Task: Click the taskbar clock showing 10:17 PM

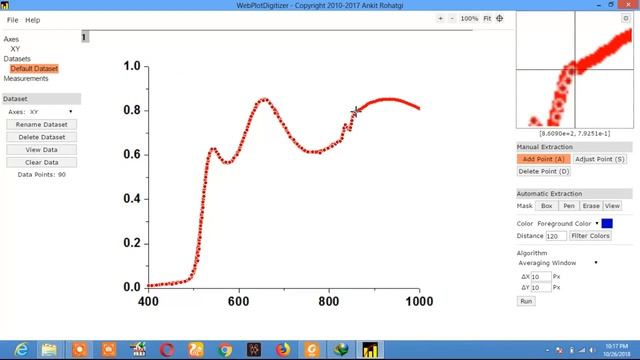Action: (x=616, y=350)
